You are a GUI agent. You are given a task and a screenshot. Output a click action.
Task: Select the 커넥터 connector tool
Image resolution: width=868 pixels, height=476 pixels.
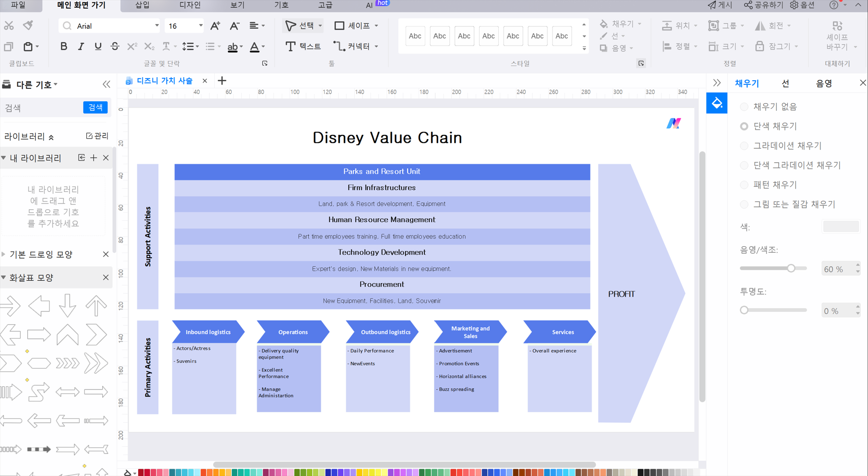(352, 47)
